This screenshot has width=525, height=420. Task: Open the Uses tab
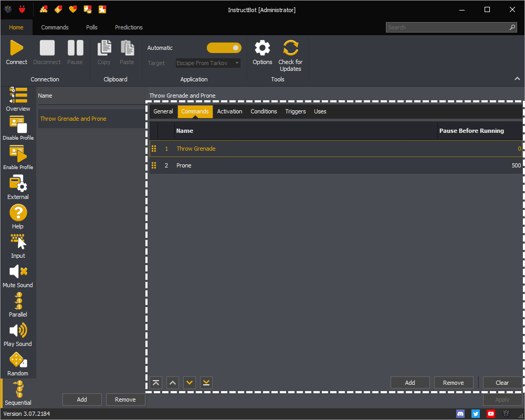click(x=320, y=111)
